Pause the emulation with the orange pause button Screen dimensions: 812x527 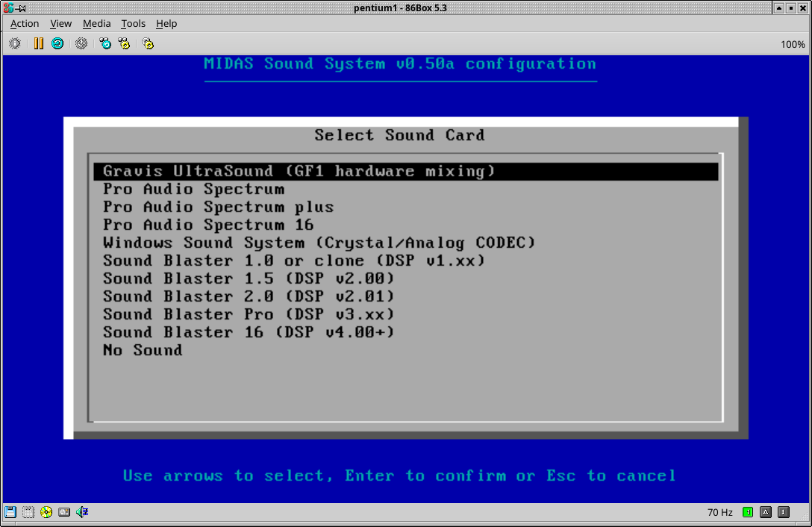coord(39,43)
